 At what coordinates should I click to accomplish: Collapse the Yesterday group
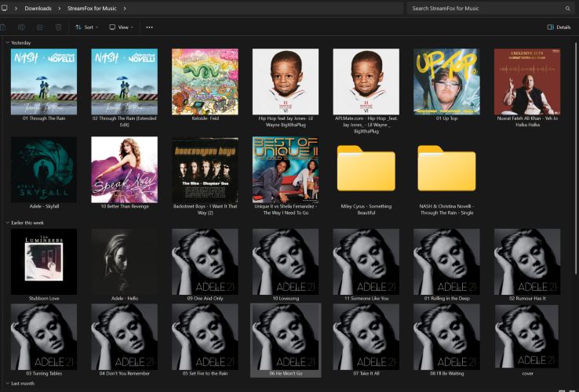click(7, 42)
